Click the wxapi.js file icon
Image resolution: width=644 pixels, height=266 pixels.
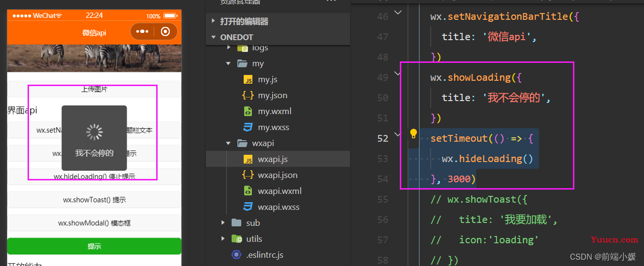tap(248, 160)
